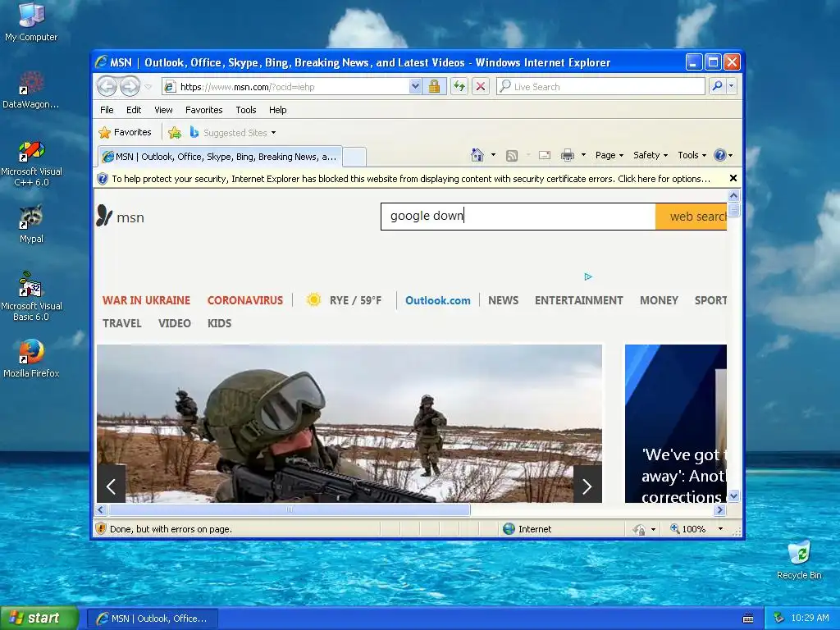Image resolution: width=840 pixels, height=630 pixels.
Task: Click the Read Mail icon
Action: (x=545, y=155)
